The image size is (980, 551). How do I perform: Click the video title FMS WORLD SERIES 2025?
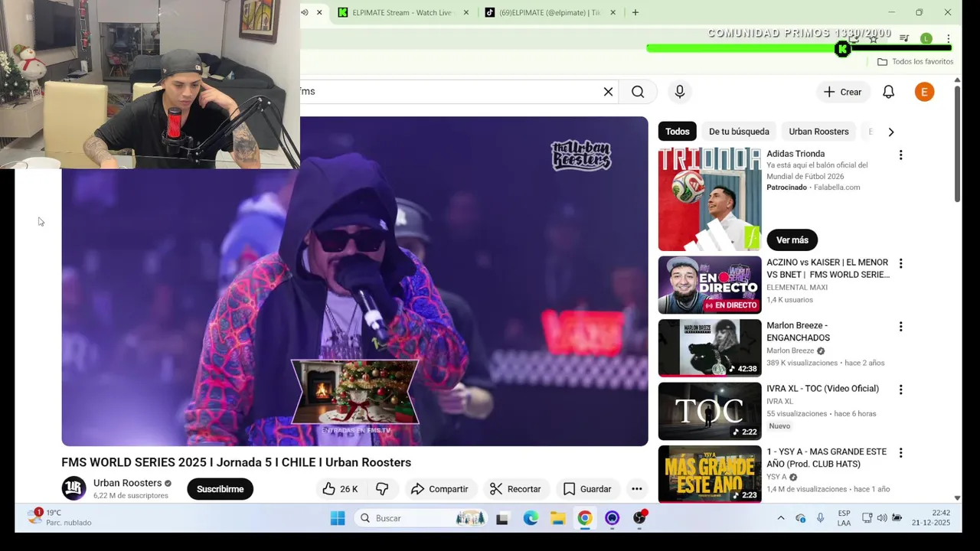tap(236, 462)
